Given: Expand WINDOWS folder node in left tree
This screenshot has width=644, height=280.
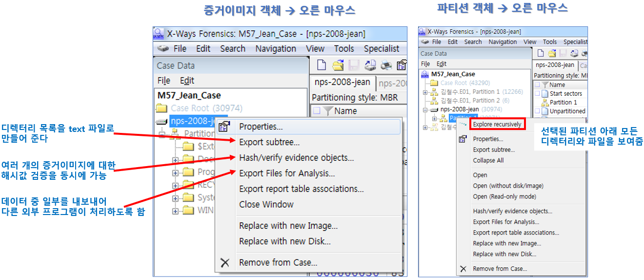Looking at the screenshot, I should tap(175, 211).
